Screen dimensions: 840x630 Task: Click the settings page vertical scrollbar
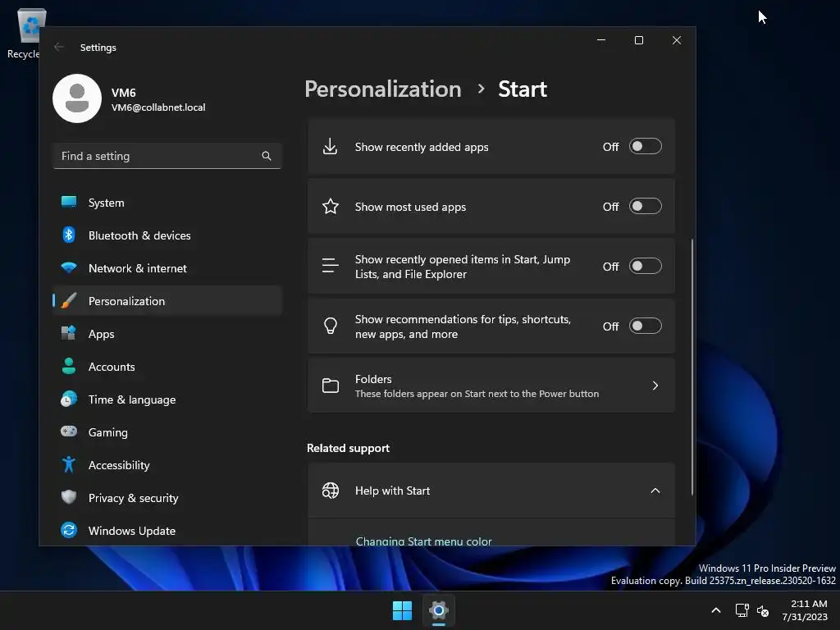[x=692, y=367]
